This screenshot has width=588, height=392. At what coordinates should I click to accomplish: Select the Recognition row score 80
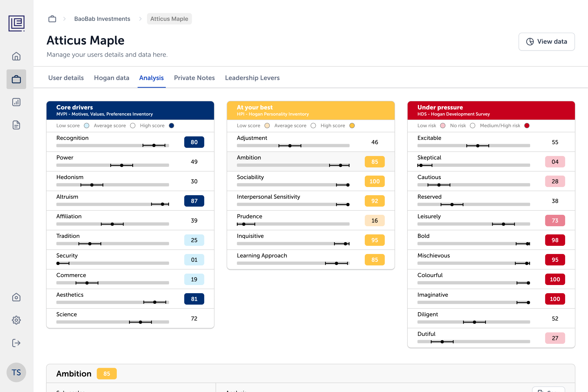click(x=194, y=142)
